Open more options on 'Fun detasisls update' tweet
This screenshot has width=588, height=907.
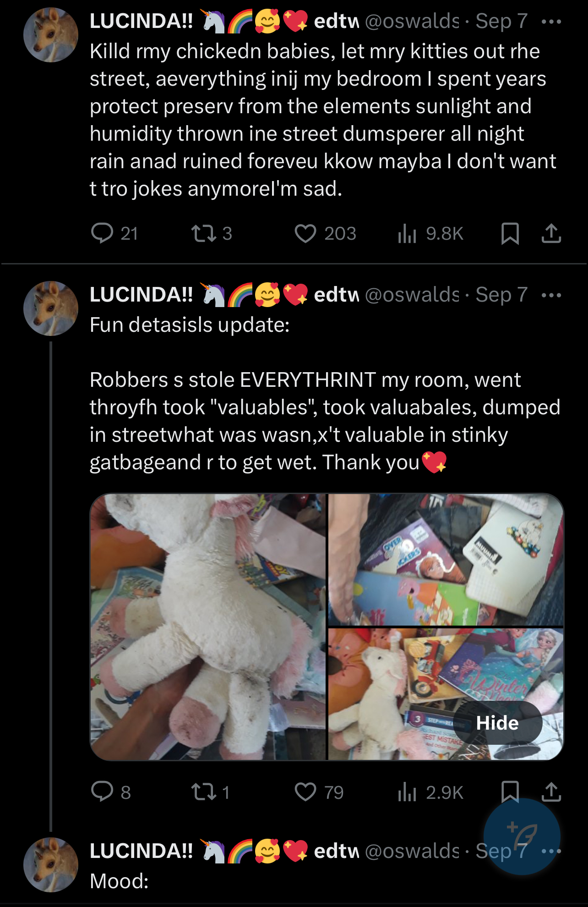tap(551, 295)
